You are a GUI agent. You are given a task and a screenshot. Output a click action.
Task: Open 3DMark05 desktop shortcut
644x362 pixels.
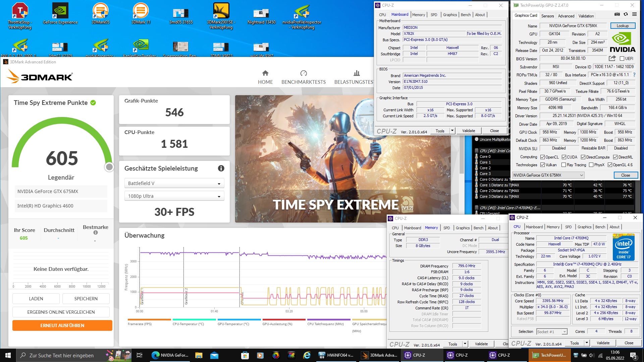click(x=101, y=13)
